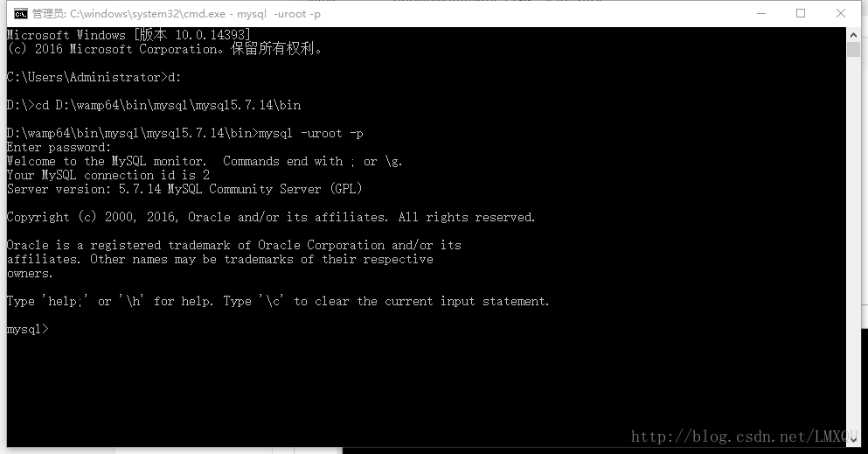Close the mysql command prompt window

840,13
